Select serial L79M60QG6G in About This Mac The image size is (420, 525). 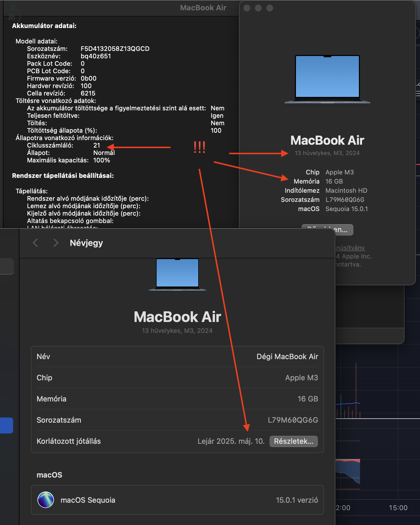(x=345, y=200)
